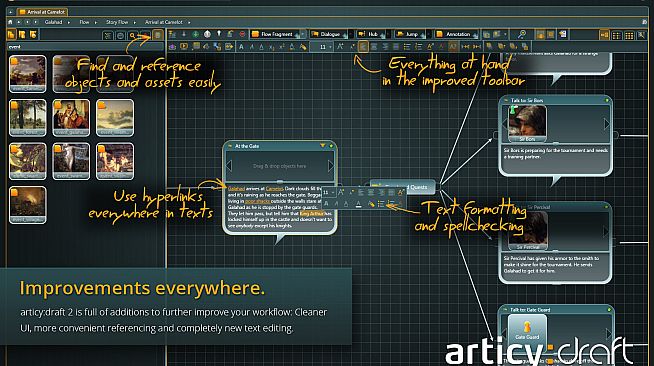This screenshot has height=366, width=654.
Task: Click the red delete icon in toolbar
Action: point(242,34)
